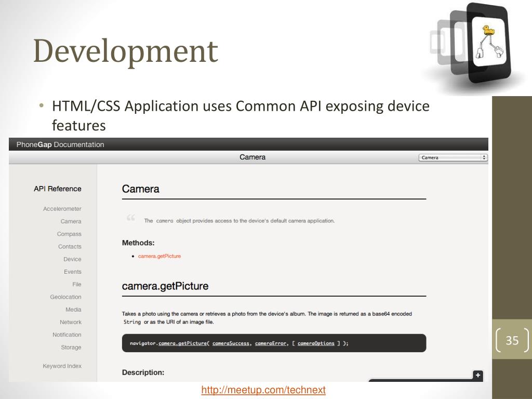532x399 pixels.
Task: Click cameraOptions in the code block
Action: (x=316, y=343)
